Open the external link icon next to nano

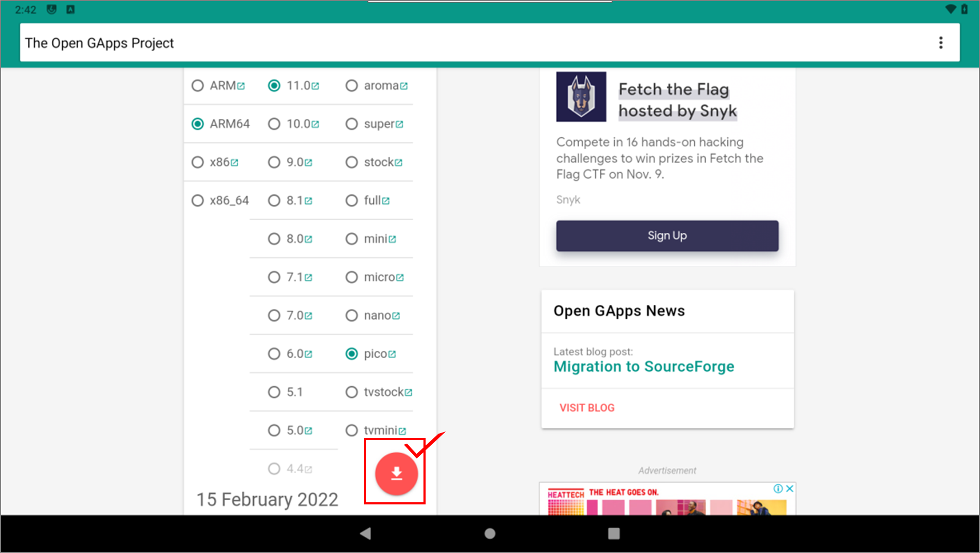coord(396,316)
